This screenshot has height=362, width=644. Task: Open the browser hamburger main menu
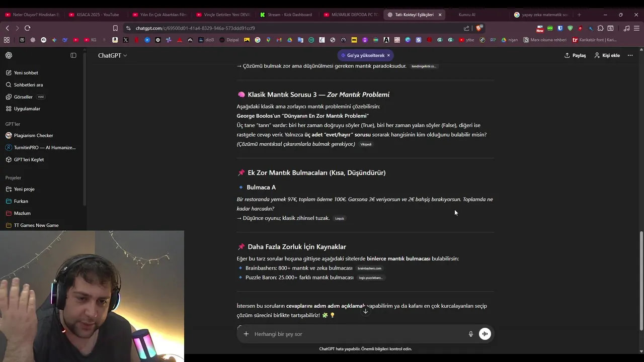(636, 28)
